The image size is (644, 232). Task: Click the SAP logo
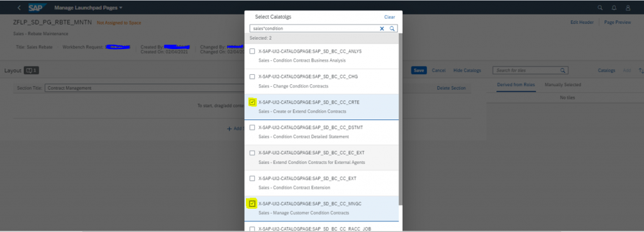click(37, 8)
